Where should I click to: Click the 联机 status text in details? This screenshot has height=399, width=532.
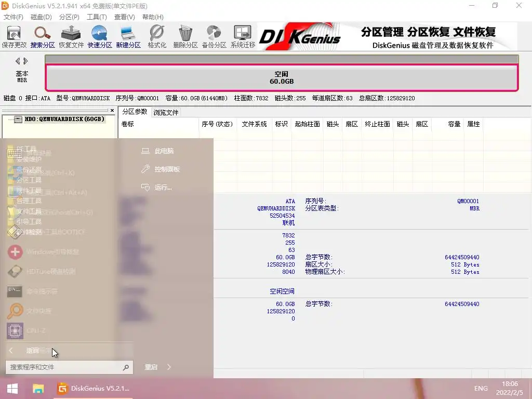[x=288, y=223]
